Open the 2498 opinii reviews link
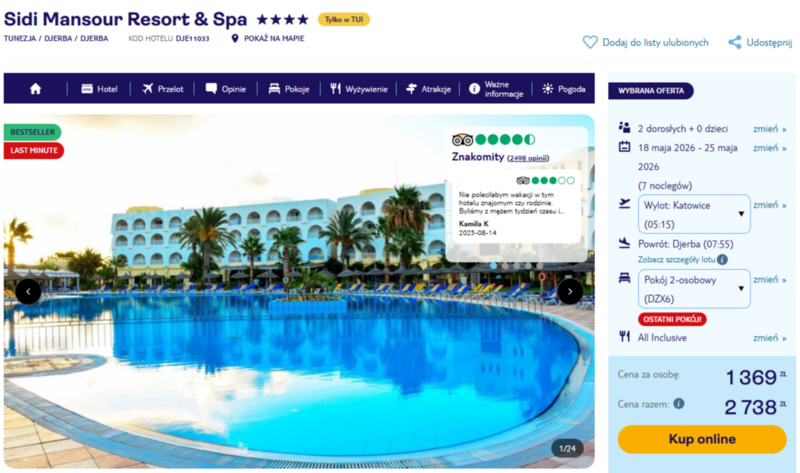Image resolution: width=800 pixels, height=473 pixels. 528,158
